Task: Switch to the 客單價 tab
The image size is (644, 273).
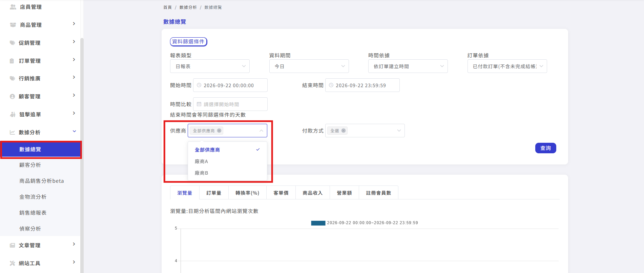Action: (x=281, y=193)
